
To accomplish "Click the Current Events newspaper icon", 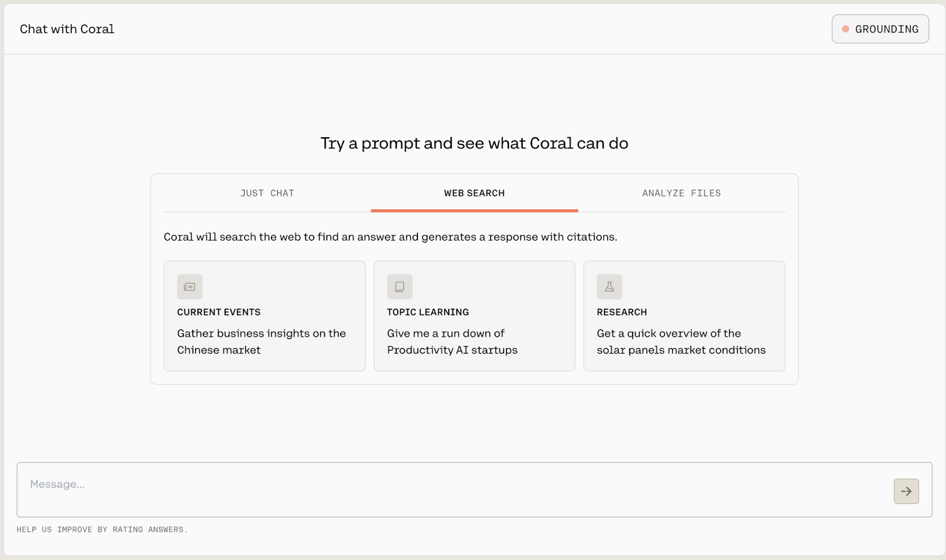I will pyautogui.click(x=190, y=287).
